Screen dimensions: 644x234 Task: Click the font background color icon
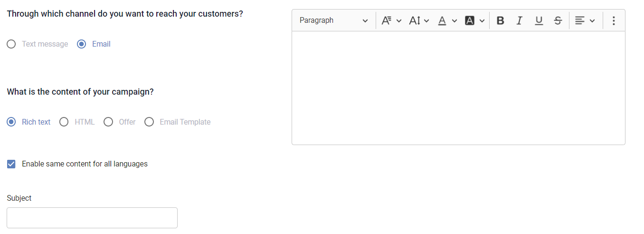coord(470,20)
